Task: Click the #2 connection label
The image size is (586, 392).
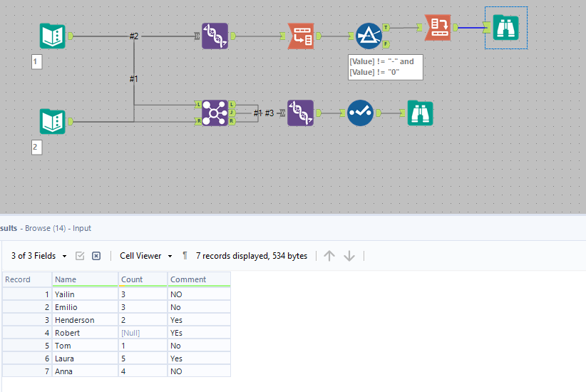Action: (x=134, y=36)
